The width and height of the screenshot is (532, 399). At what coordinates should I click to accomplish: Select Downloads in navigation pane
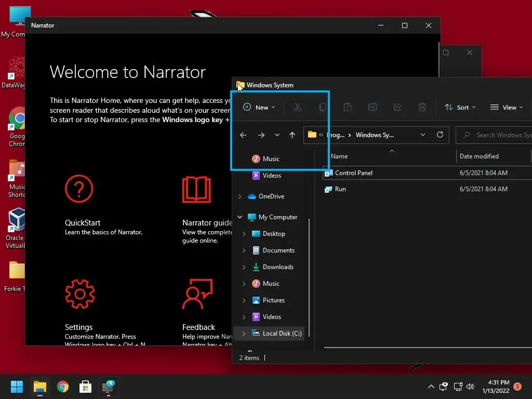(x=278, y=267)
